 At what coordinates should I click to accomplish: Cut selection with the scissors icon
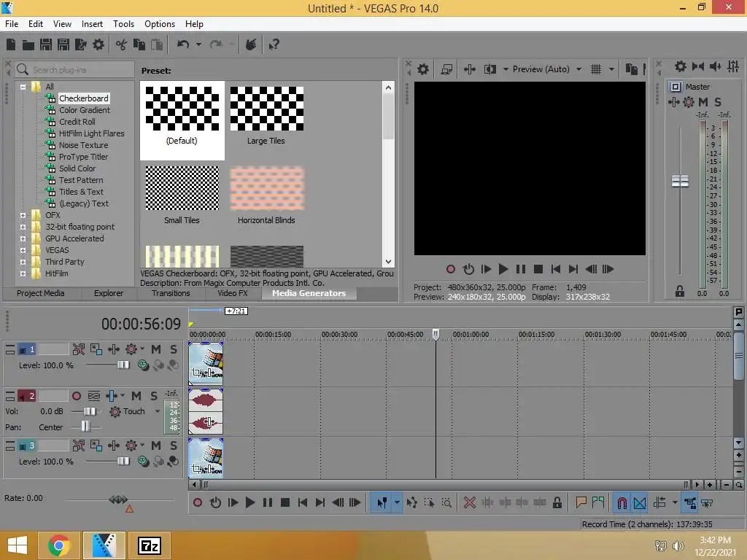click(122, 44)
